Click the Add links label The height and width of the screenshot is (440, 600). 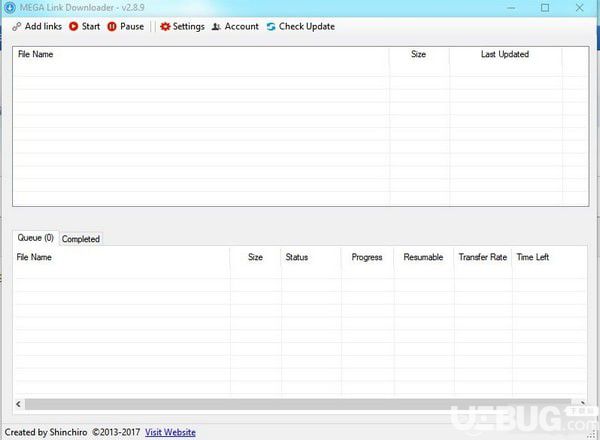43,26
